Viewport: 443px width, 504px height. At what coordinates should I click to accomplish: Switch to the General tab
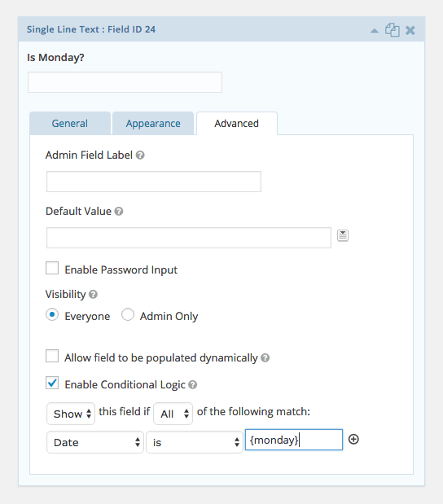point(70,124)
